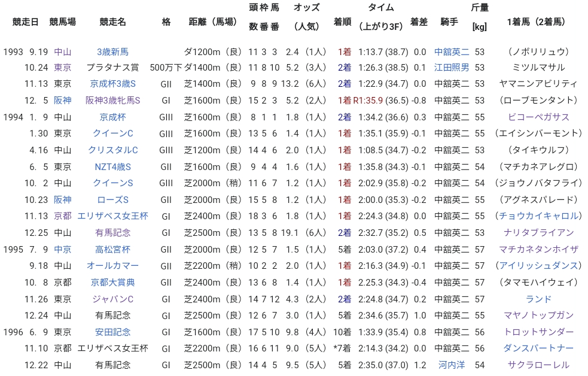Viewport: 588px width, 376px height.
Task: Click jockey 河内洋's name
Action: pos(452,365)
